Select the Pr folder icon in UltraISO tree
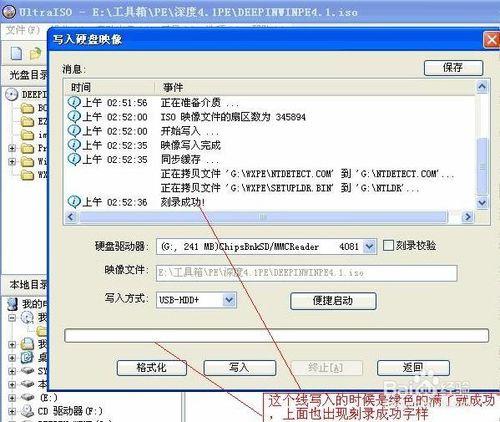The width and height of the screenshot is (500, 422). tap(27, 148)
